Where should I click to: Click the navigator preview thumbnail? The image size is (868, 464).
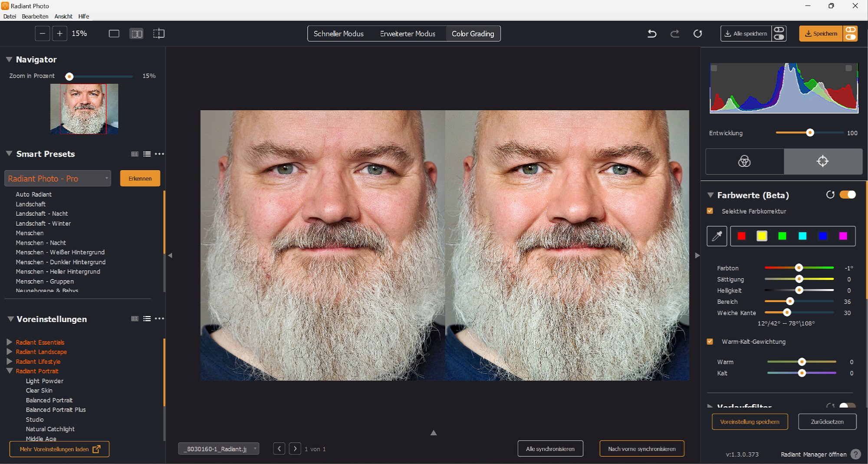click(84, 109)
